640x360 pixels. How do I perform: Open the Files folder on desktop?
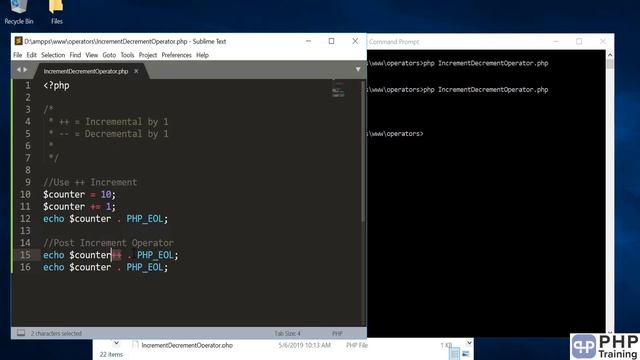point(56,12)
